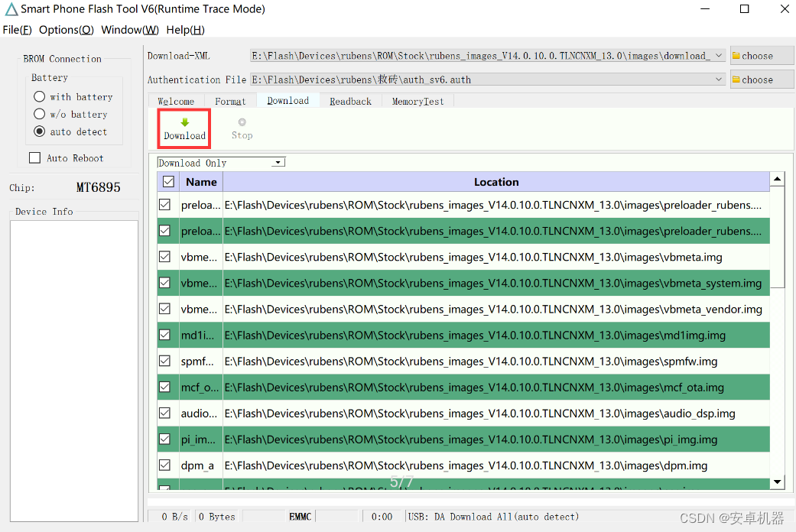Click the vbmeta_system.img location cell
Image resolution: width=796 pixels, height=532 pixels.
(496, 283)
